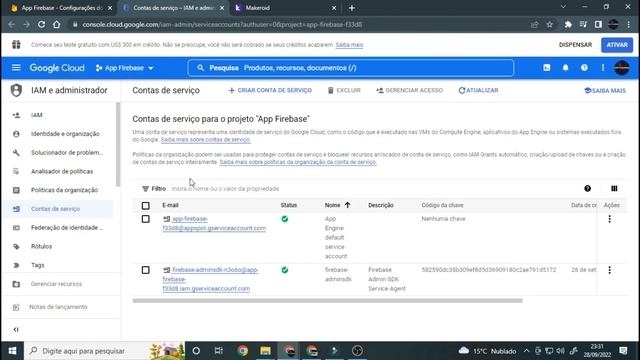Focus the Pesquisa search field
Image resolution: width=640 pixels, height=360 pixels.
coord(351,68)
